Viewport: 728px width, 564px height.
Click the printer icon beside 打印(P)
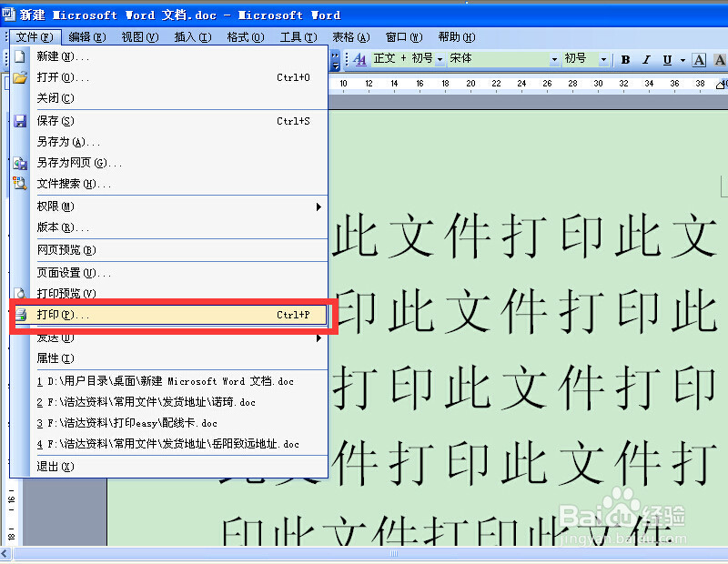coord(21,315)
